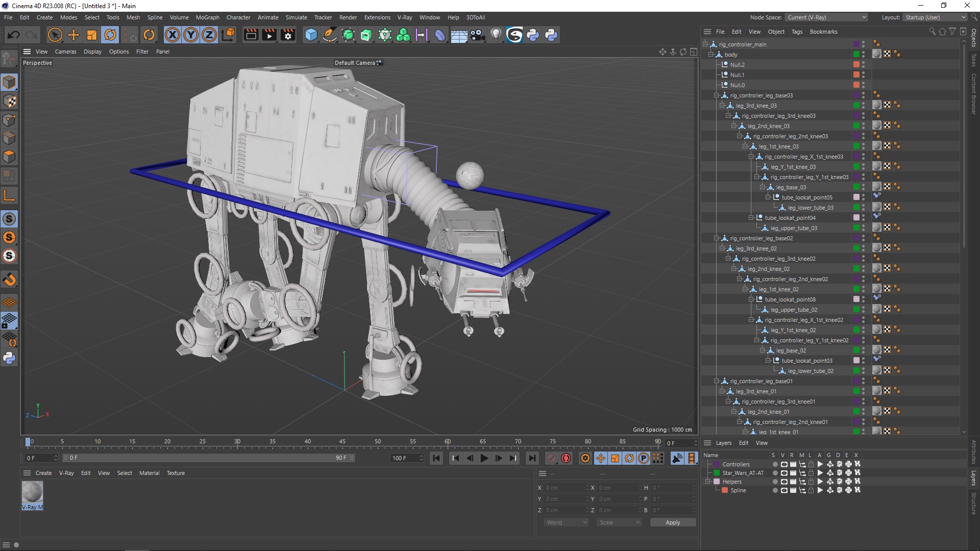The image size is (980, 551).
Task: Open the MoGraph menu
Action: click(207, 17)
